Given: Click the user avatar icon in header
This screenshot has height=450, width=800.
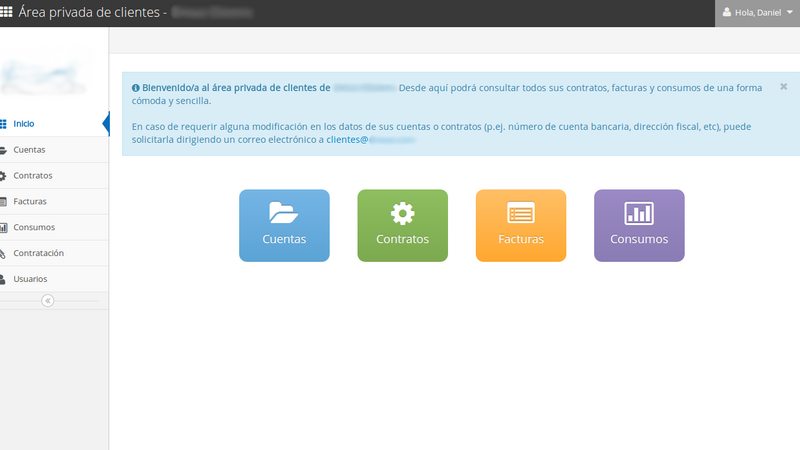Looking at the screenshot, I should 727,12.
